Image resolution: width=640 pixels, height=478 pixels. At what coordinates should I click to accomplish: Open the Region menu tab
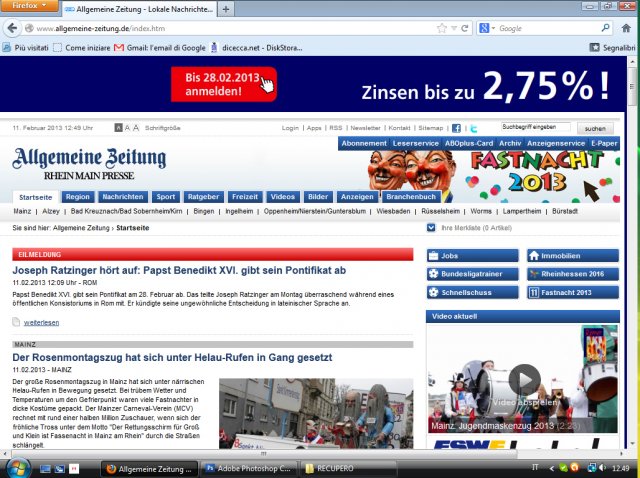[78, 197]
